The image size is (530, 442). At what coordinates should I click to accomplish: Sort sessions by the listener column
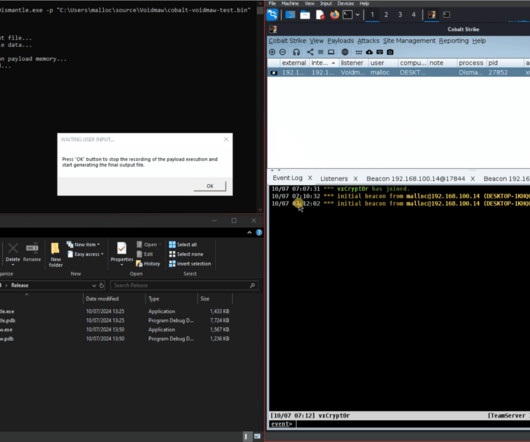point(352,63)
